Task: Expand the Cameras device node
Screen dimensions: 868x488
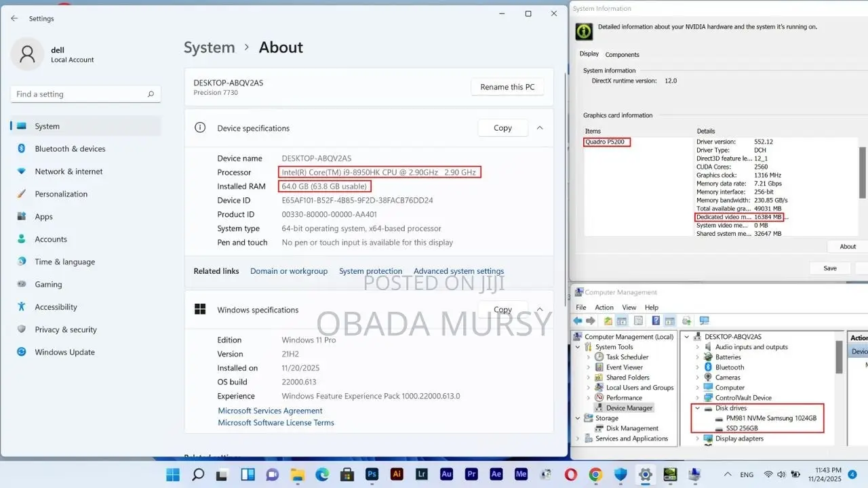Action: [697, 378]
